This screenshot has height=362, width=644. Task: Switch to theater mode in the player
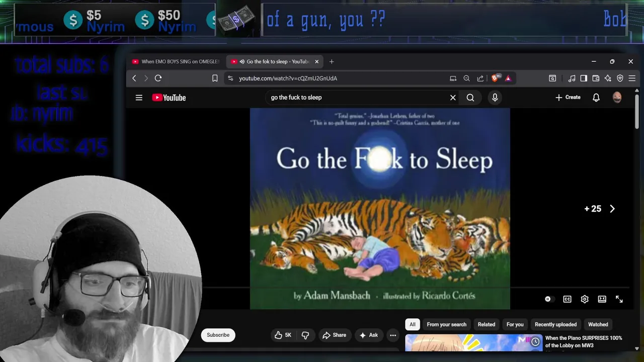(602, 299)
